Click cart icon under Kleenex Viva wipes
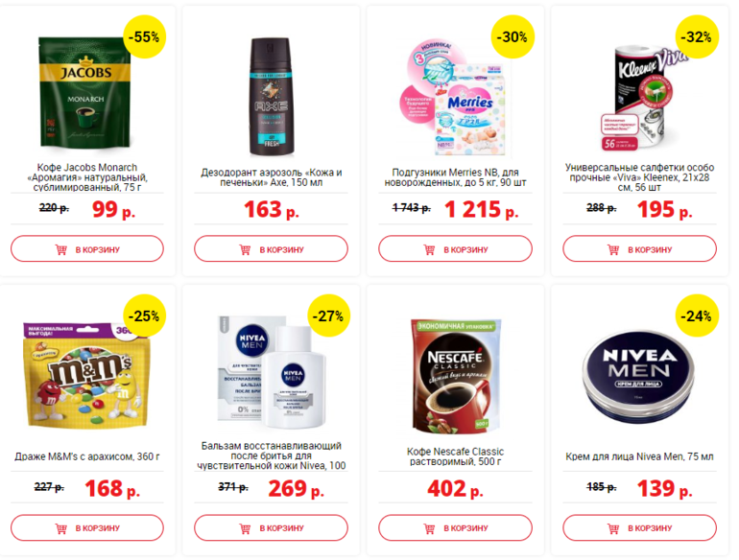The image size is (739, 560). 613,249
